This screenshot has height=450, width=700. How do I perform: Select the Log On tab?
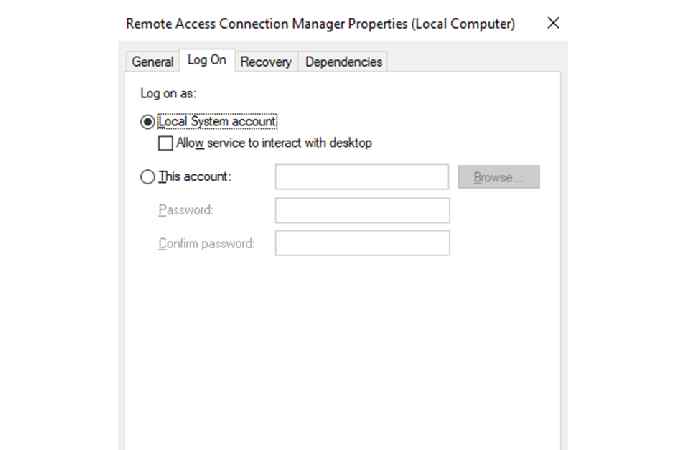point(207,60)
